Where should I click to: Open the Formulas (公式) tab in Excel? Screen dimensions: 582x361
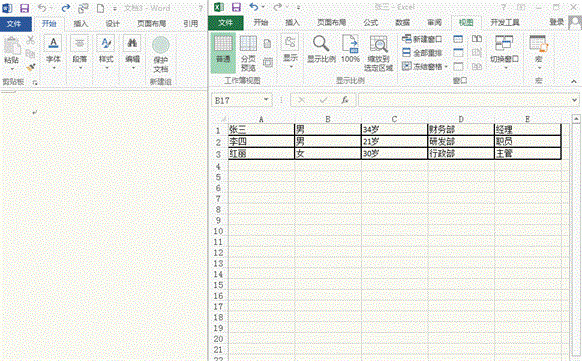370,23
